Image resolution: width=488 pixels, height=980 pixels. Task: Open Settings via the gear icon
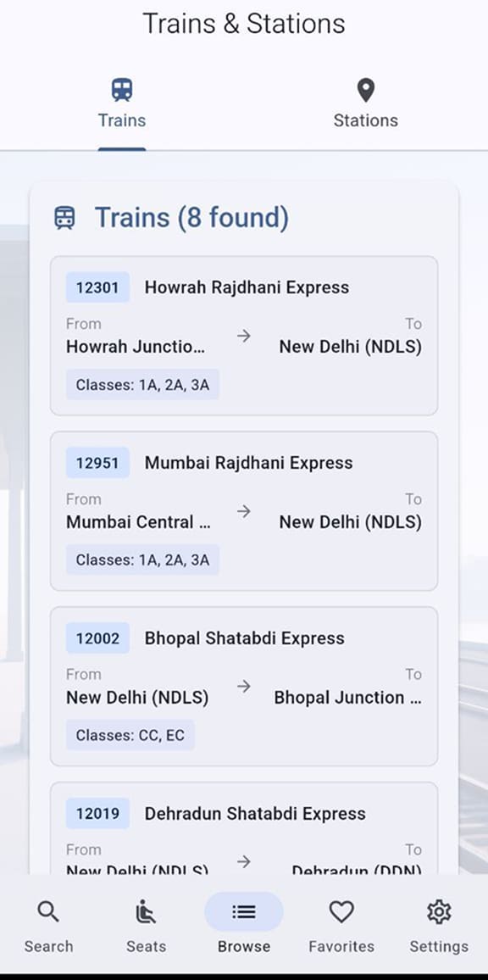[439, 910]
